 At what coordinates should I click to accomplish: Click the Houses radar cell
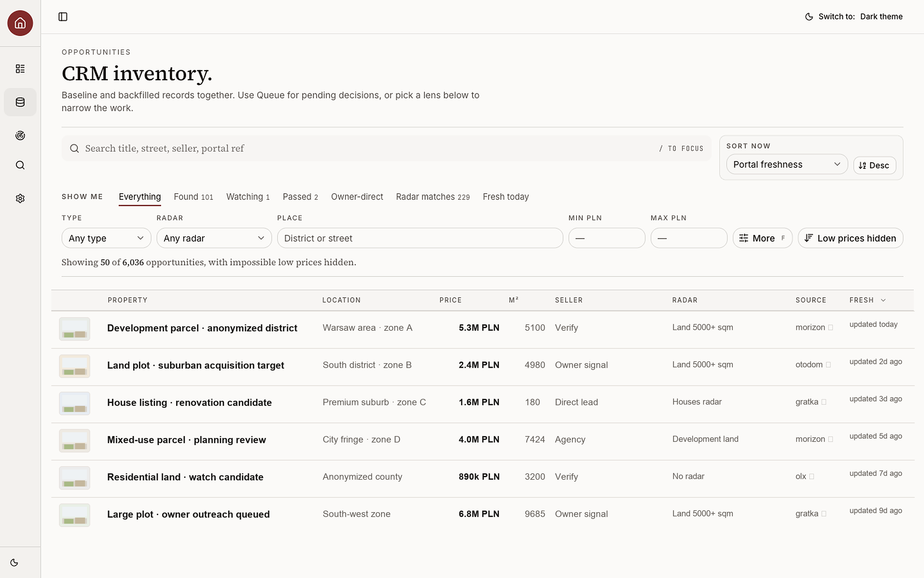pyautogui.click(x=697, y=402)
